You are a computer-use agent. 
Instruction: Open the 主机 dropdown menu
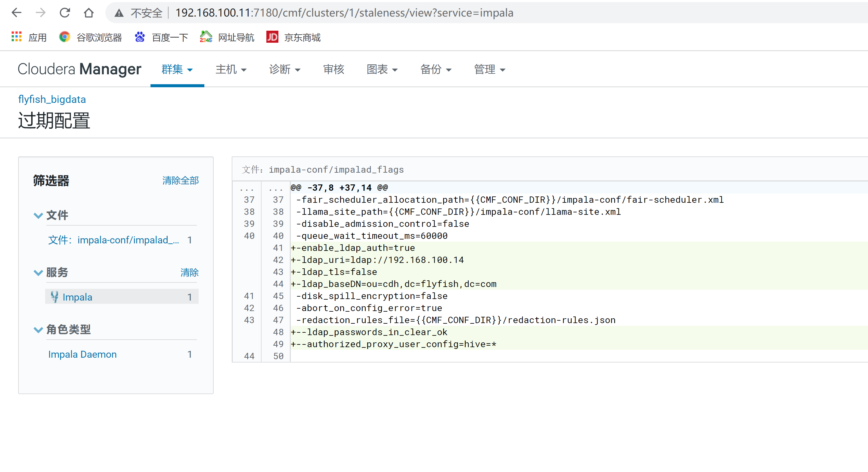coord(231,69)
